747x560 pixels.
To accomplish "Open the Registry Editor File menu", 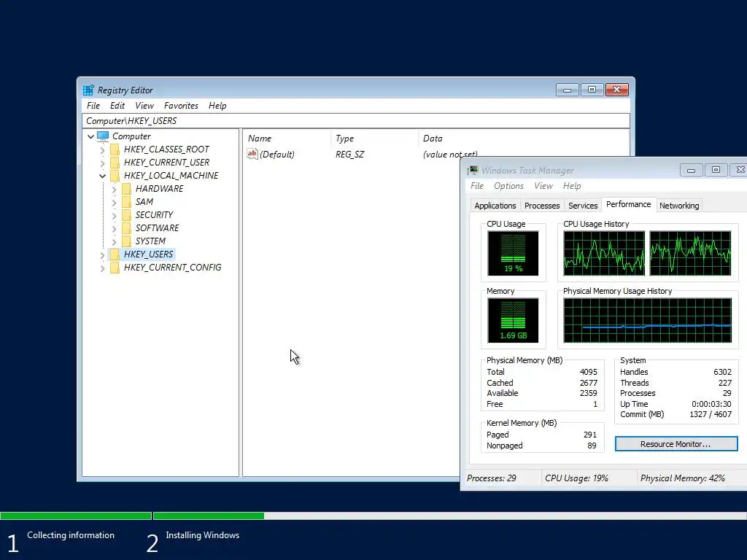I will click(x=93, y=106).
